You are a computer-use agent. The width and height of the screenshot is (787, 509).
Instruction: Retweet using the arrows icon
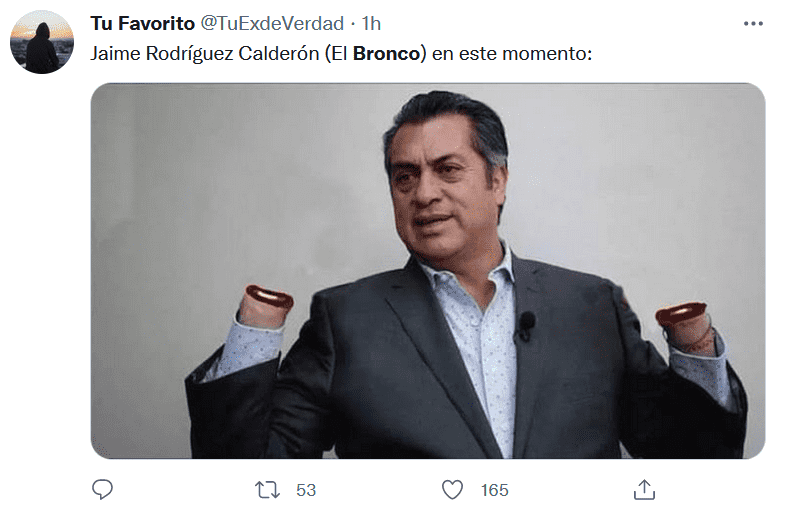click(267, 490)
